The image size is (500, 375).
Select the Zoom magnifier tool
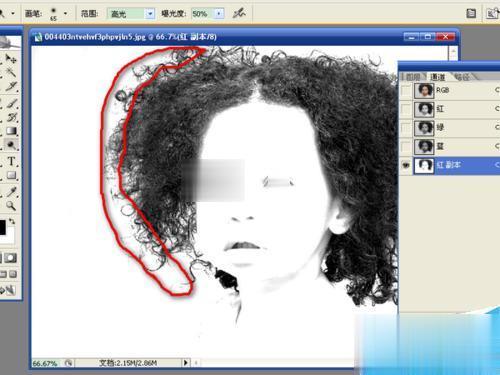11,206
